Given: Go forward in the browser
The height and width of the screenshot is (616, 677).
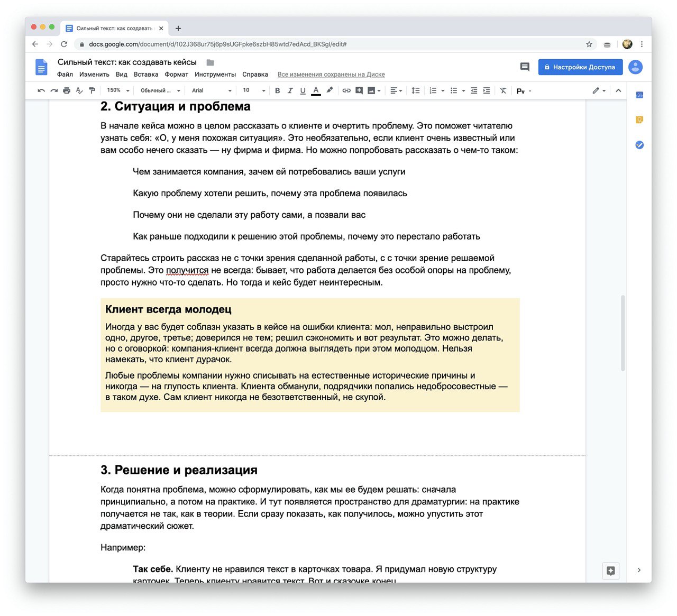Looking at the screenshot, I should [x=49, y=44].
